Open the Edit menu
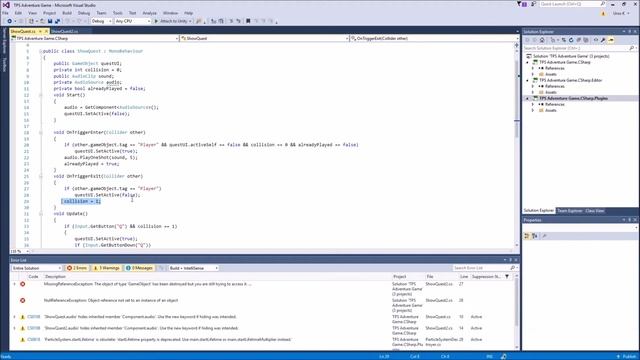Screen dimensions: 640x360 click(x=18, y=13)
